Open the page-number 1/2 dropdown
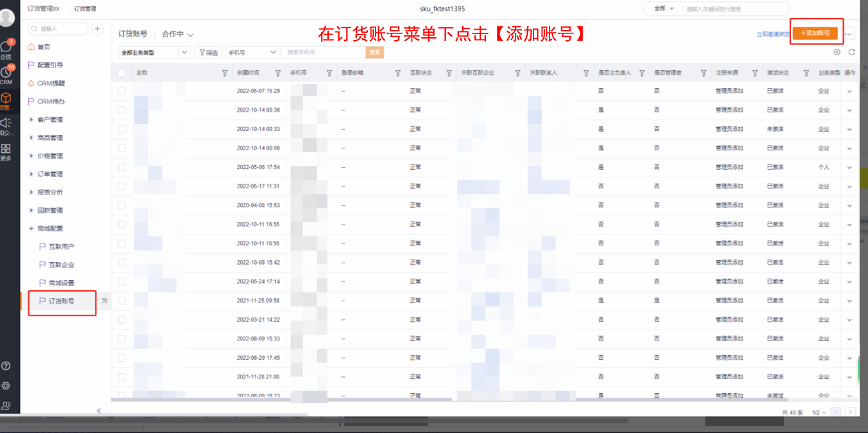868x433 pixels. [x=819, y=412]
